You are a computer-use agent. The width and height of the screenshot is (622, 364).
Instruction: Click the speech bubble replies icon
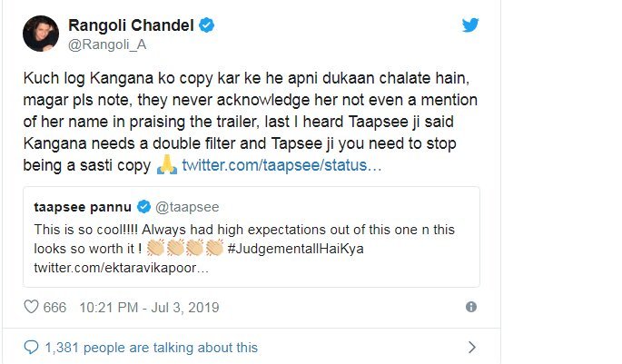tap(32, 347)
